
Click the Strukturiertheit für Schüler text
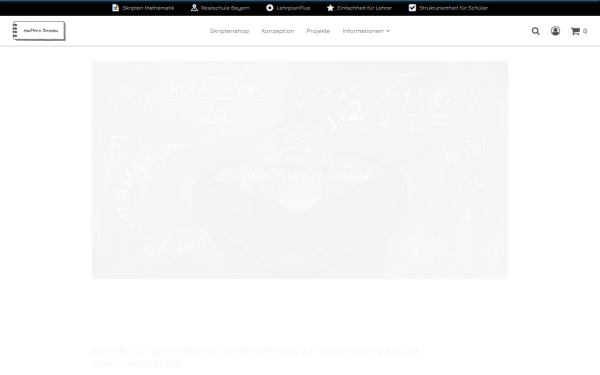pyautogui.click(x=453, y=8)
